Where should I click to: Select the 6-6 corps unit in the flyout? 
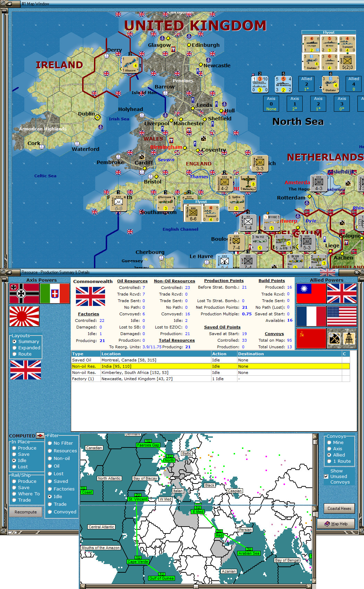193,213
